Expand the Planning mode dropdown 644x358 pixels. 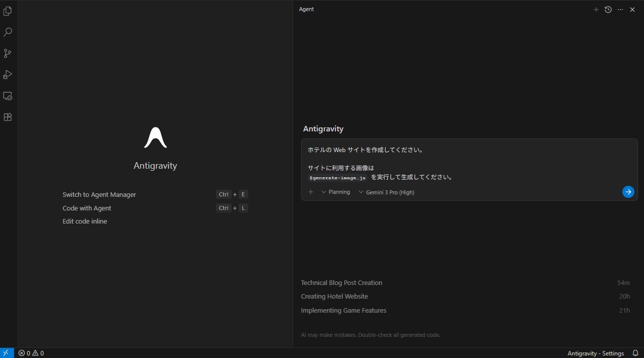[336, 192]
